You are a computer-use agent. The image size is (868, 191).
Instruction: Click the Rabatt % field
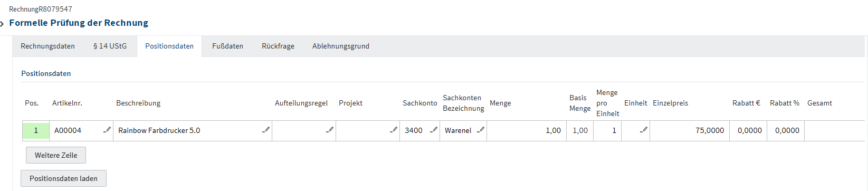click(786, 130)
